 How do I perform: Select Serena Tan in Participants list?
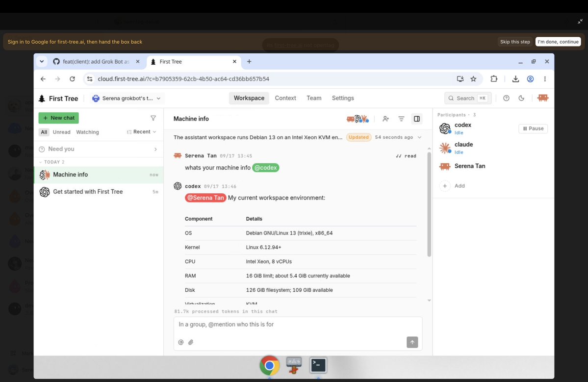click(x=469, y=166)
